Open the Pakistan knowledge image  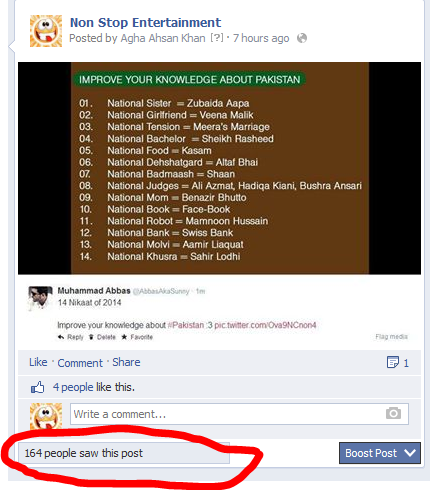[x=219, y=168]
